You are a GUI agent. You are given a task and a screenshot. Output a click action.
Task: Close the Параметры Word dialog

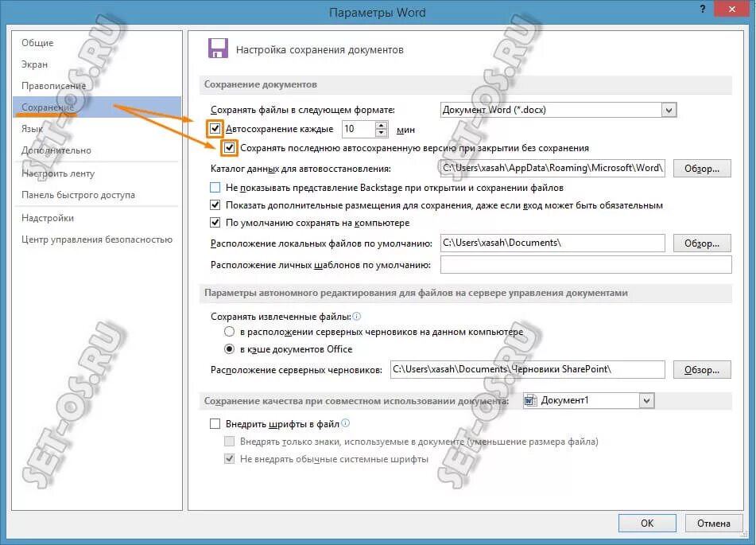click(732, 9)
